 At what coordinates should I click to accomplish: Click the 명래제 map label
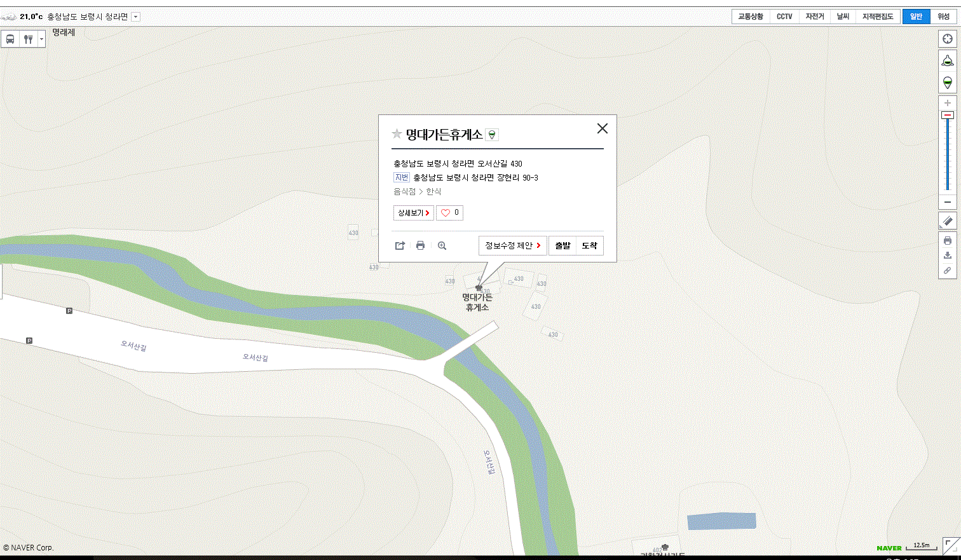tap(64, 32)
